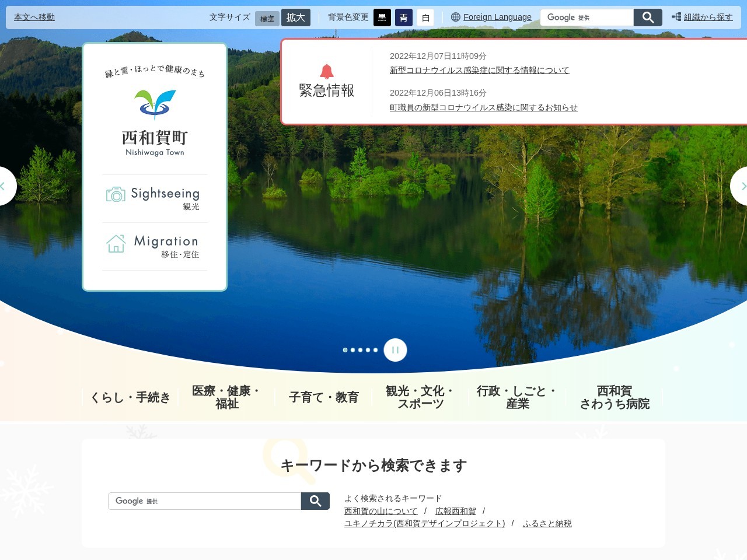Click the organization chart icon
This screenshot has width=747, height=560.
tap(676, 17)
